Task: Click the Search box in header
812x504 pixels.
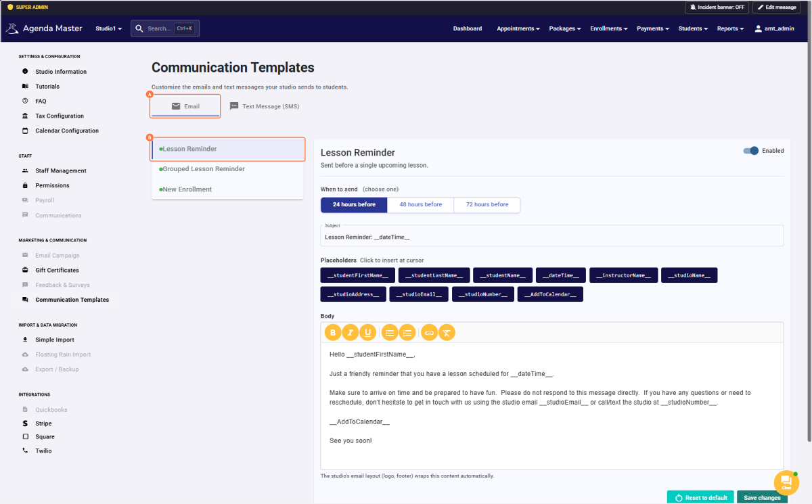Action: point(165,28)
